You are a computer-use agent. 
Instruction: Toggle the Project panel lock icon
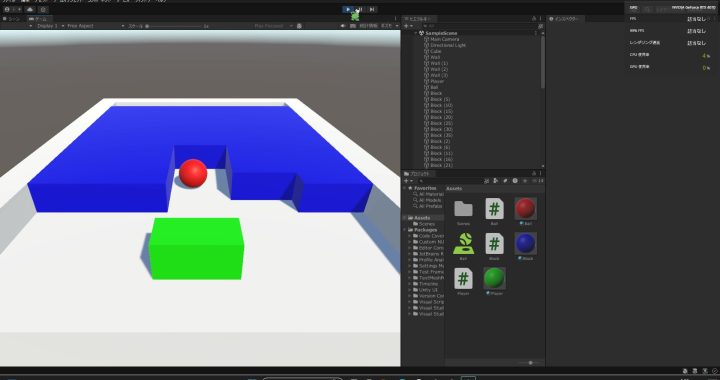[x=534, y=173]
